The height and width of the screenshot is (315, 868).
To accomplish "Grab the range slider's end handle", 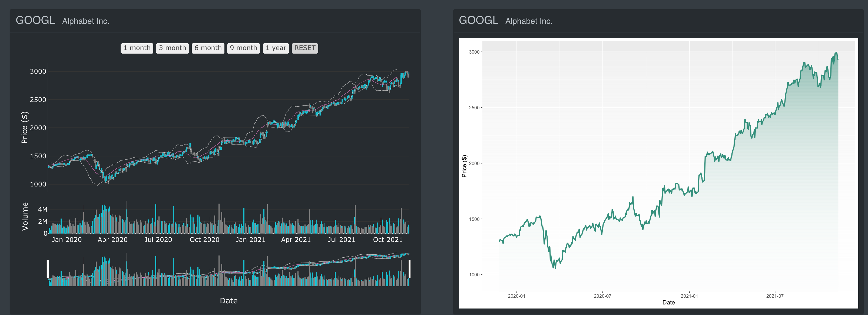I will pyautogui.click(x=409, y=269).
